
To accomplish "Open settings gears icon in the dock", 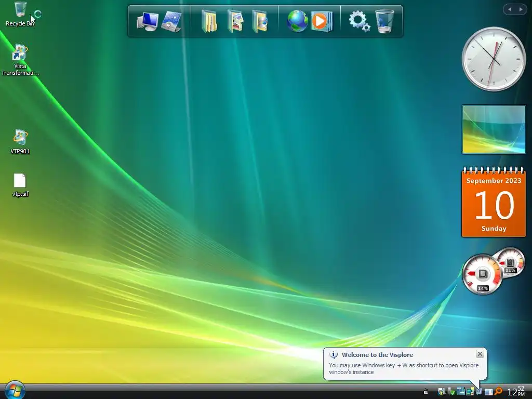I will tap(359, 21).
